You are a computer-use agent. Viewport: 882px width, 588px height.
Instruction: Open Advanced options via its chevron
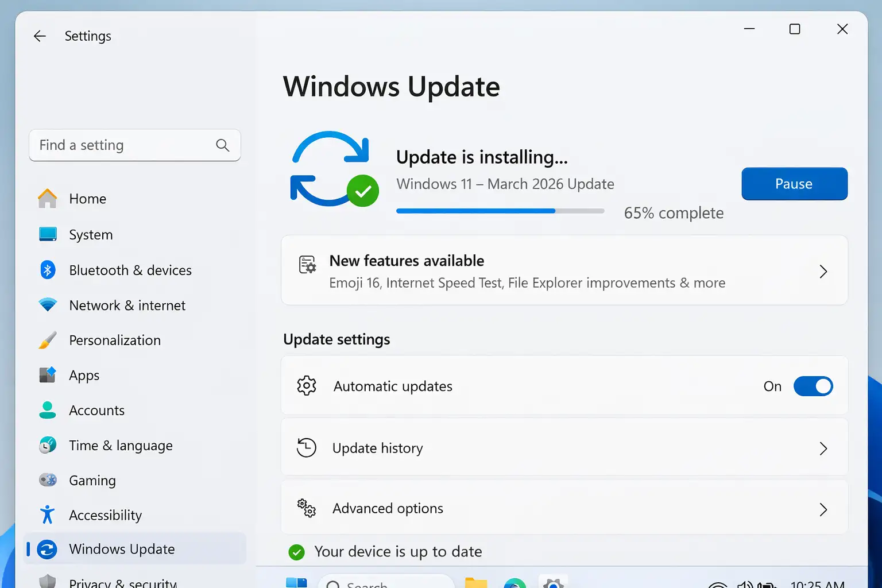823,509
